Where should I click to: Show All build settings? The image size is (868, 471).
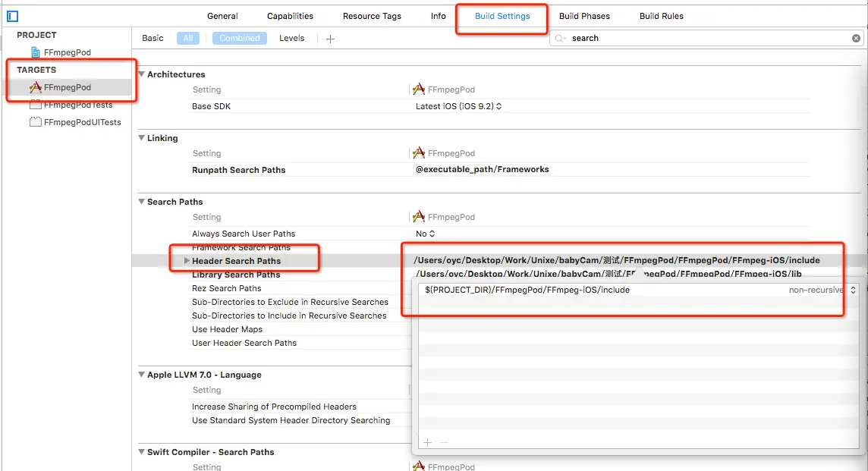click(x=188, y=38)
